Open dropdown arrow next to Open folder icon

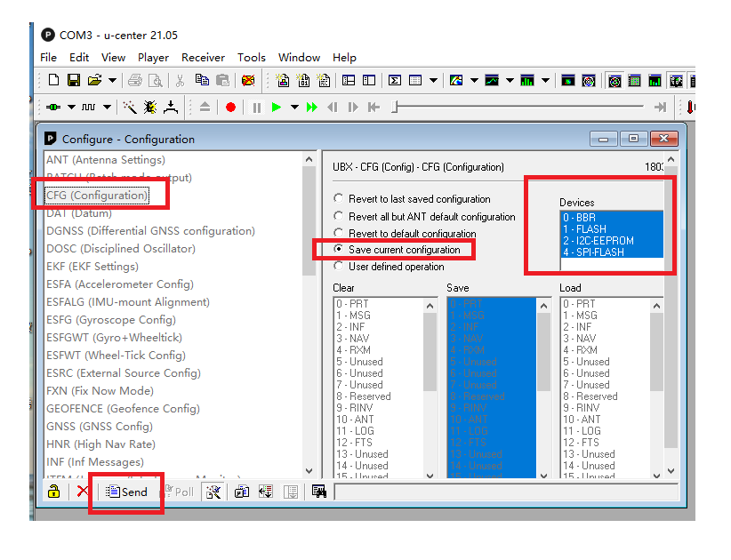112,80
